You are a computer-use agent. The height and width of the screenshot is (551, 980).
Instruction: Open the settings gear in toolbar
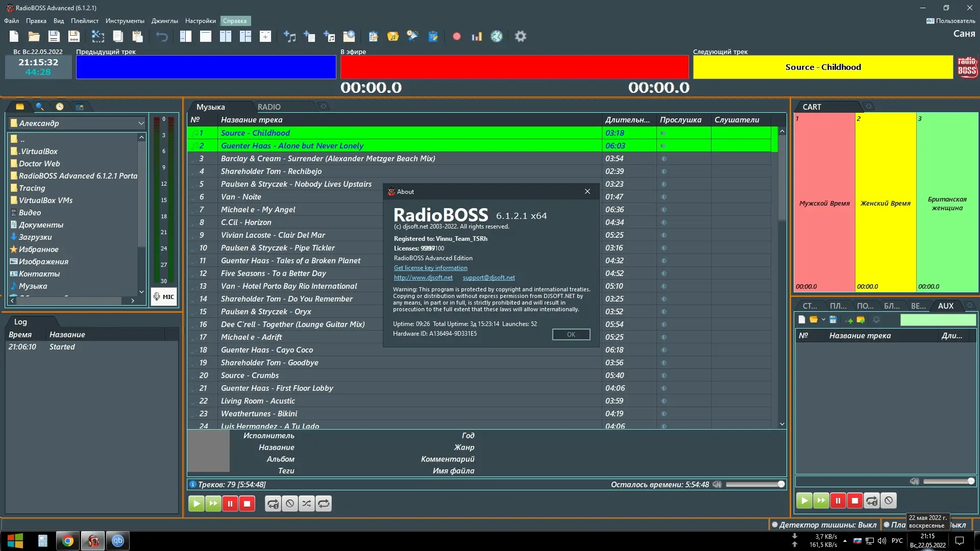click(520, 36)
